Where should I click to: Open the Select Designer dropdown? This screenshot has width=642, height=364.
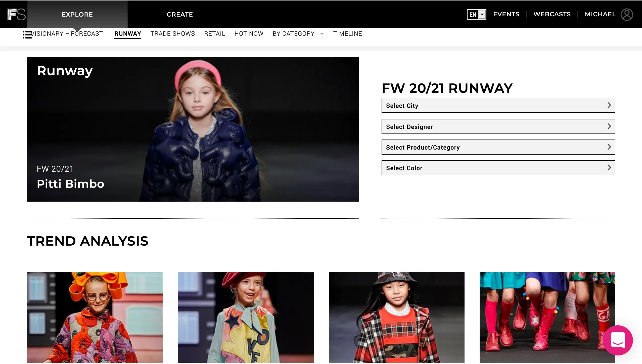point(498,126)
